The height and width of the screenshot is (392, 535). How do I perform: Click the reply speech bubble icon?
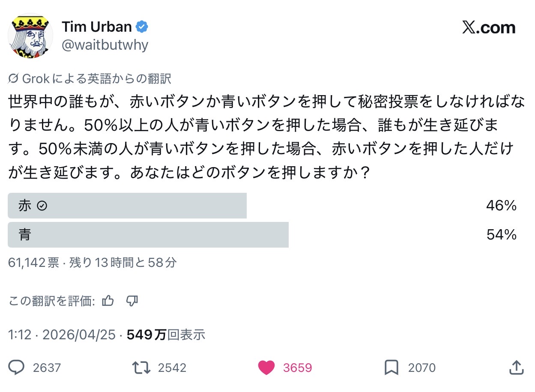tap(17, 368)
